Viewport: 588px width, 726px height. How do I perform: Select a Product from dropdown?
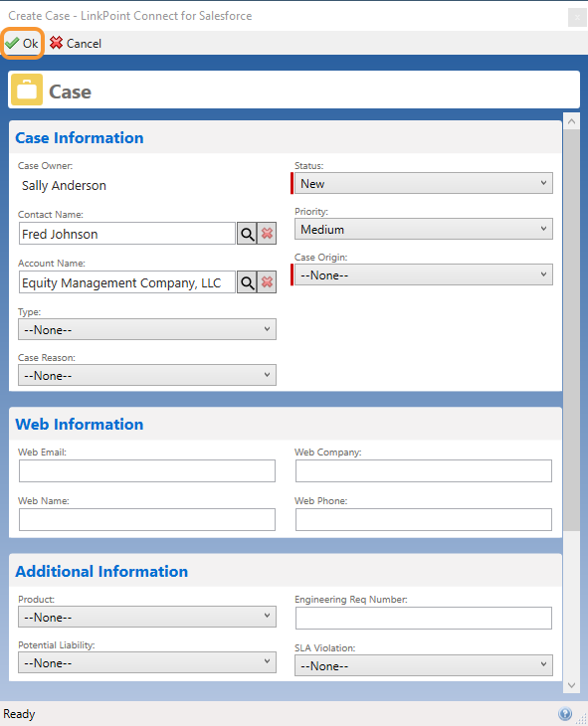coord(147,618)
